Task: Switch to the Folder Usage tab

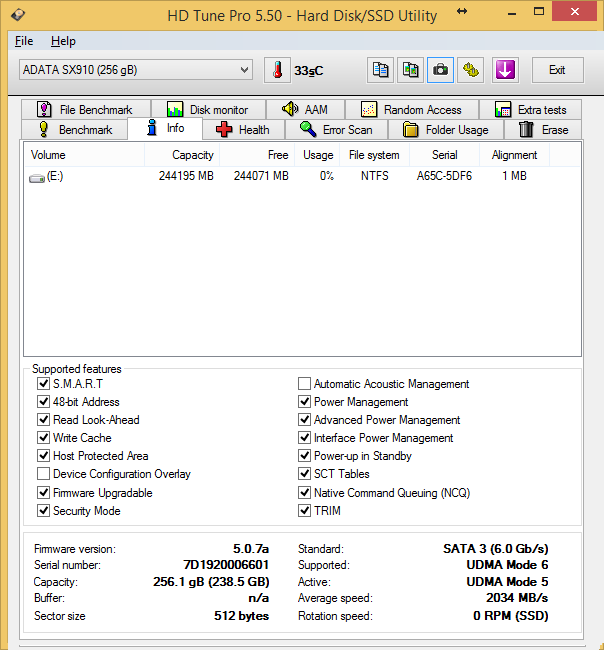Action: pyautogui.click(x=446, y=130)
